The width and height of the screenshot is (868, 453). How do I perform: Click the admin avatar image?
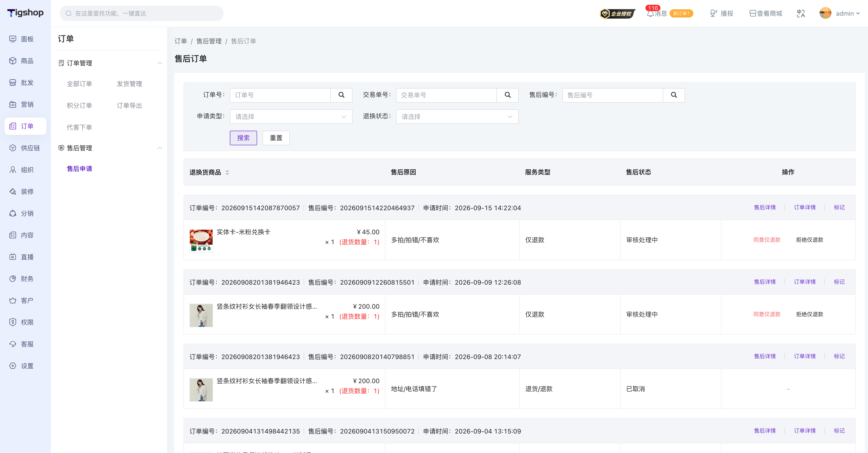(x=825, y=13)
